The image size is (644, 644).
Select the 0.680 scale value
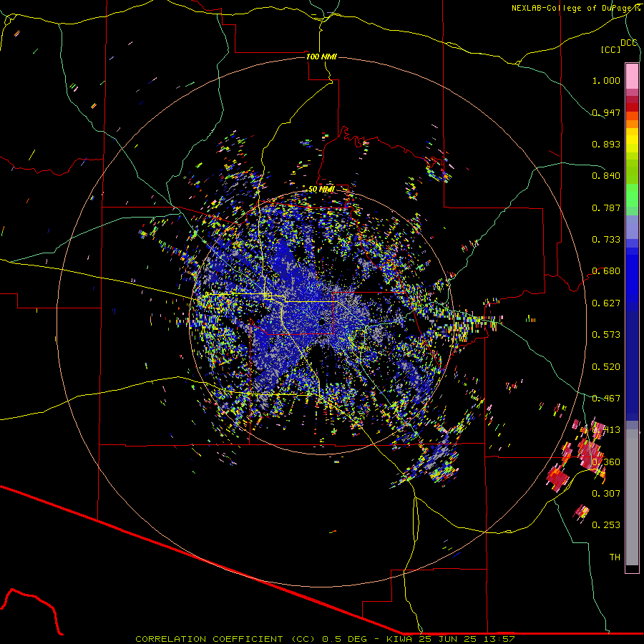coord(606,271)
